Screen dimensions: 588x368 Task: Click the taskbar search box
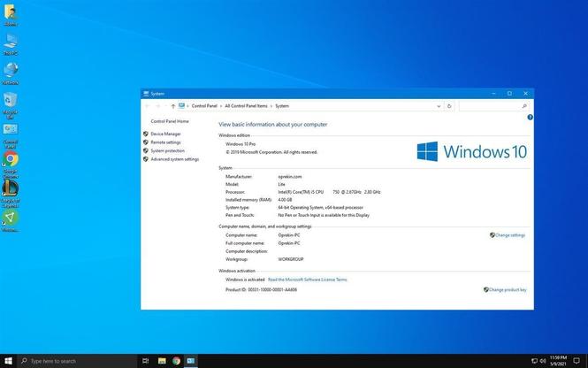point(77,361)
